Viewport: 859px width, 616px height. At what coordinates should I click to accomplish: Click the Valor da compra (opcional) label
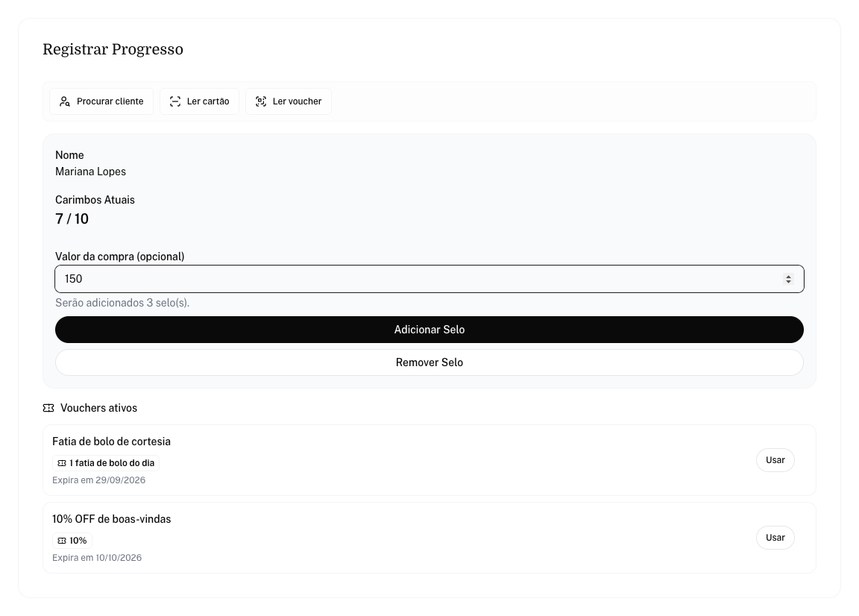point(119,257)
